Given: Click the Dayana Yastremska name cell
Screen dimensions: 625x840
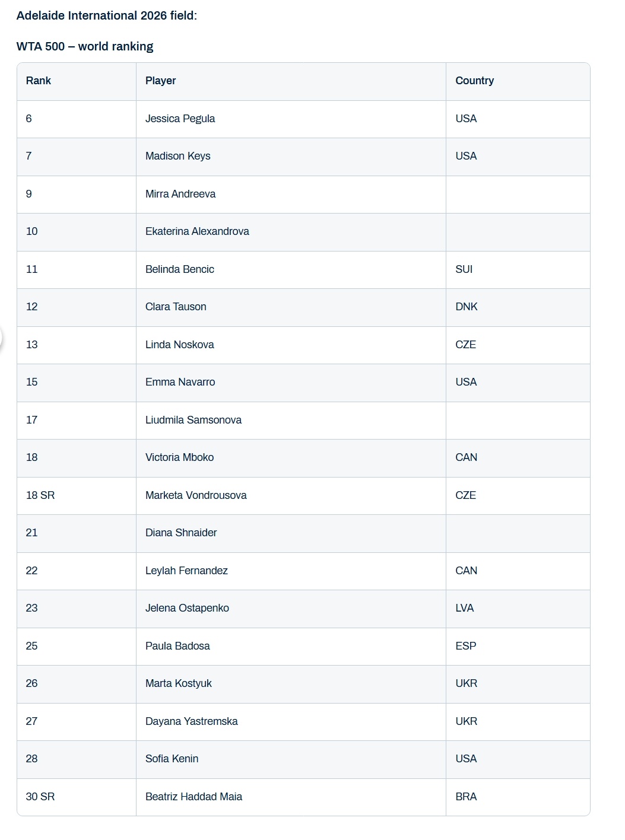Looking at the screenshot, I should 191,721.
